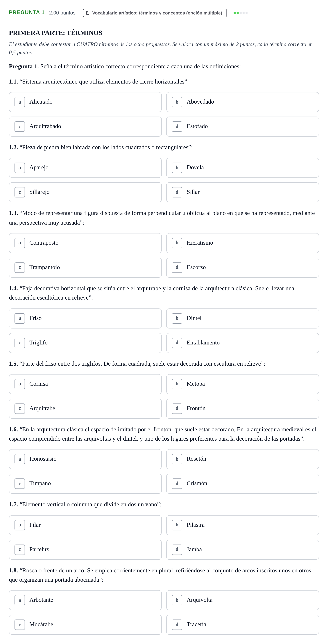Viewport: 328px width, 644px height.
Task: Choose the Friso answer for 1.4
Action: point(85,318)
